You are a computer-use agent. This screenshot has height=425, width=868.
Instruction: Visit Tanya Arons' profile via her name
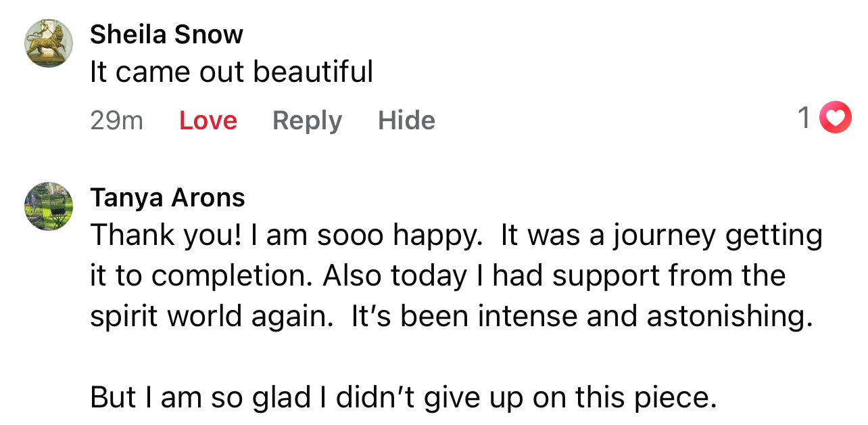point(168,198)
